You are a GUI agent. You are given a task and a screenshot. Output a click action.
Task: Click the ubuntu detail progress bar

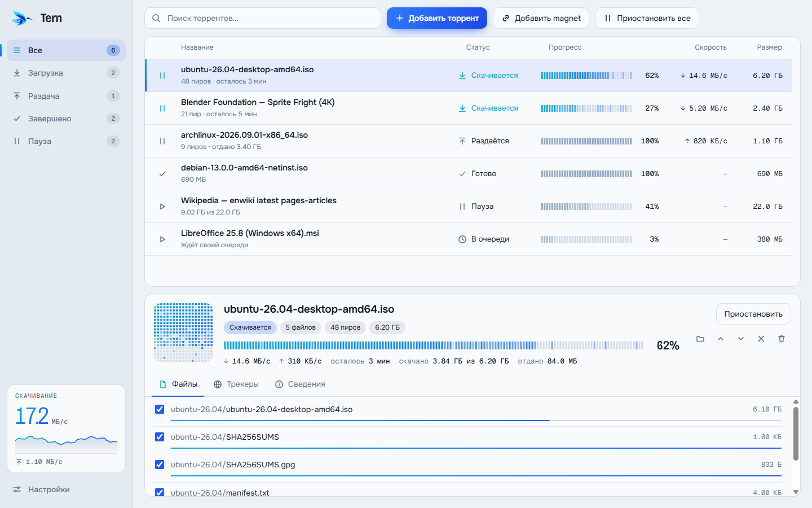(434, 345)
